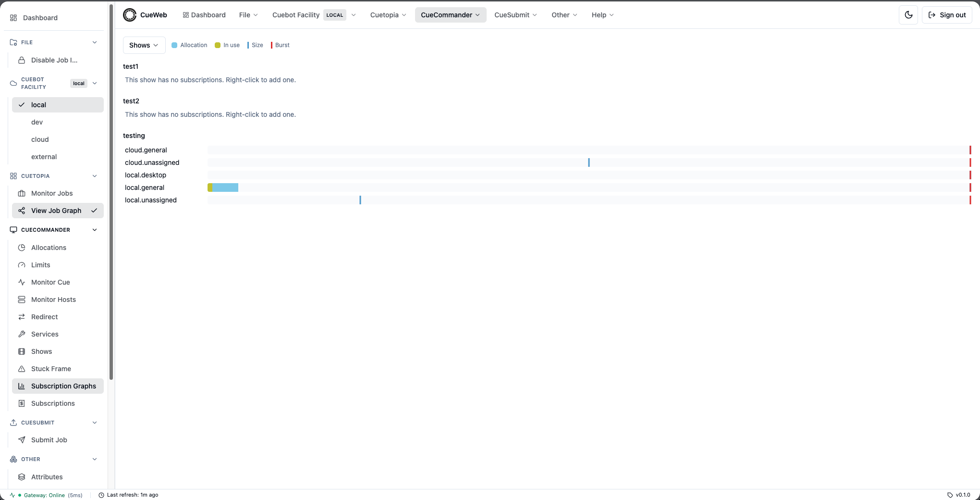Click the cloud.general subscription label

tap(146, 150)
